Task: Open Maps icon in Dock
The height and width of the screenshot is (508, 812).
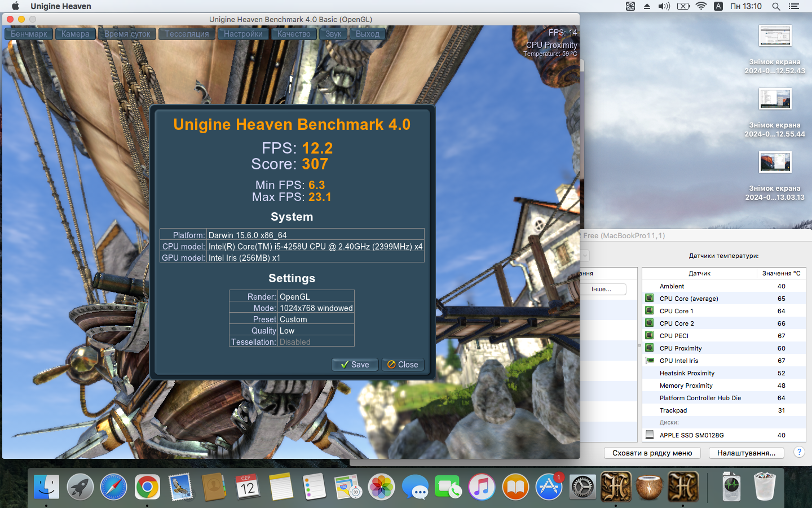Action: click(348, 487)
